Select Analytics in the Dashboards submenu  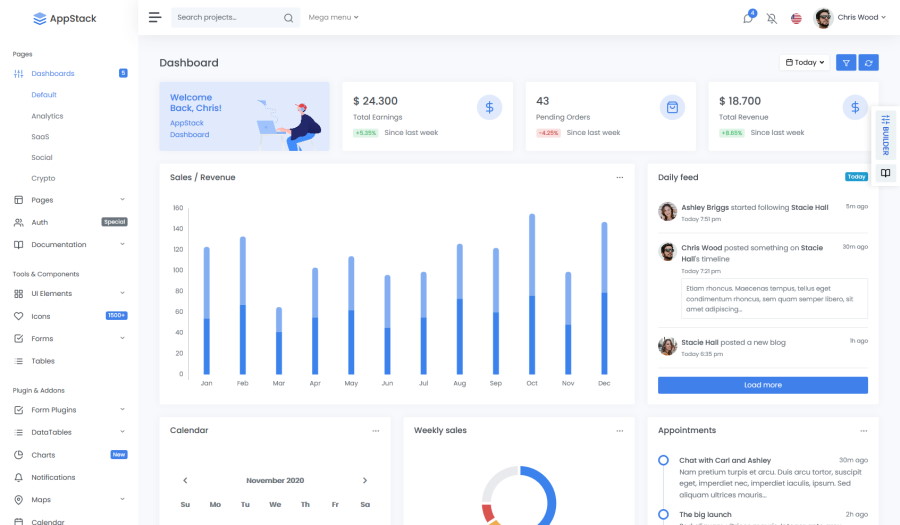pyautogui.click(x=47, y=116)
